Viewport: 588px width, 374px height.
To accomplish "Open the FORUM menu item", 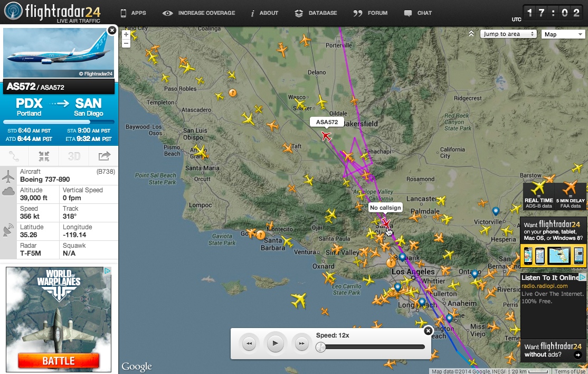I will (x=370, y=13).
